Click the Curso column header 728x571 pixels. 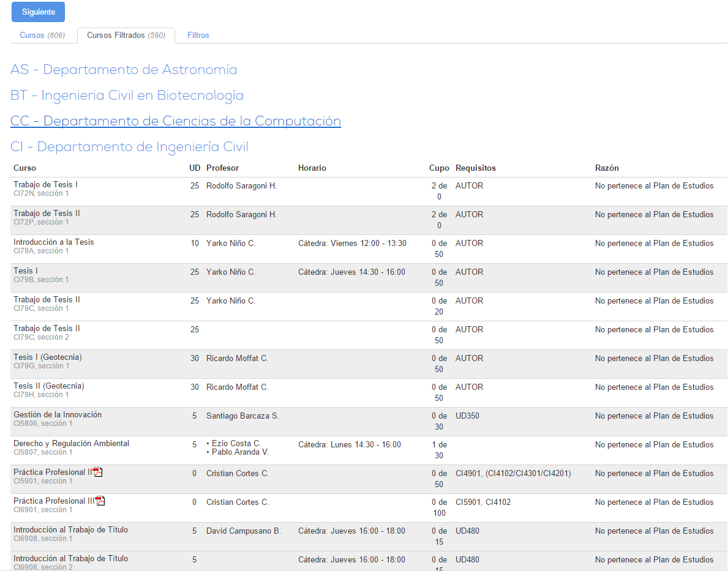[x=25, y=168]
